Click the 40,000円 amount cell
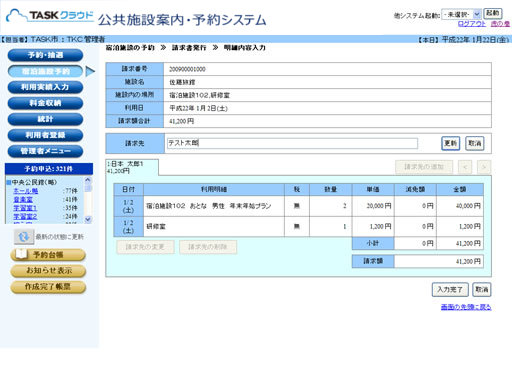The height and width of the screenshot is (384, 512). [x=460, y=206]
